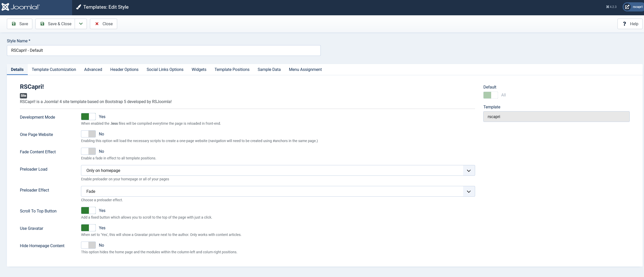The image size is (644, 277).
Task: Open the Template Positions tab
Action: coord(232,69)
